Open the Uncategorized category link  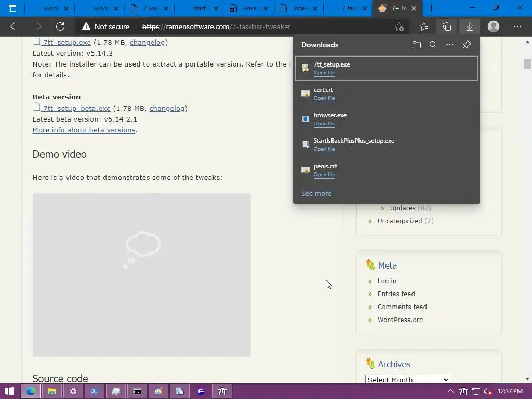pos(400,221)
